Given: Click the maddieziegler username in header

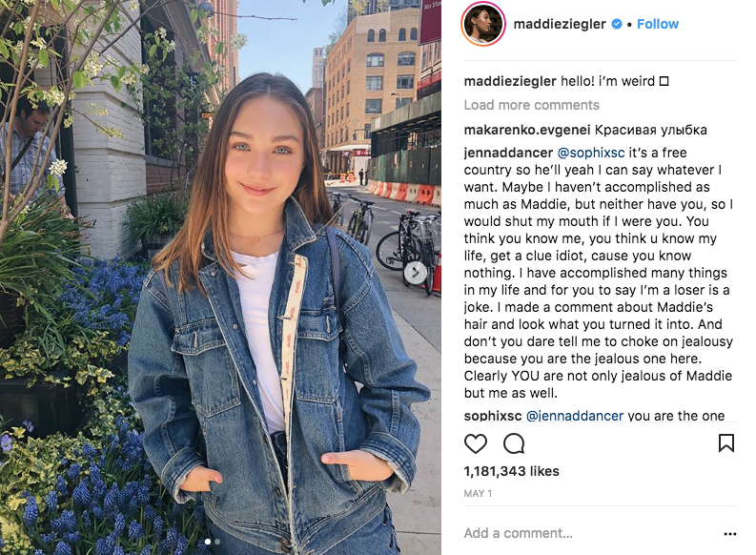Looking at the screenshot, I should tap(560, 24).
